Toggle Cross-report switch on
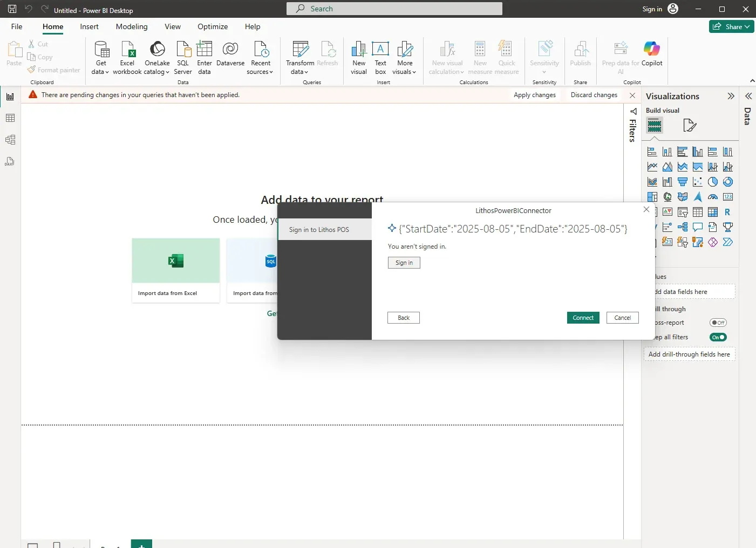756x548 pixels. [x=718, y=323]
